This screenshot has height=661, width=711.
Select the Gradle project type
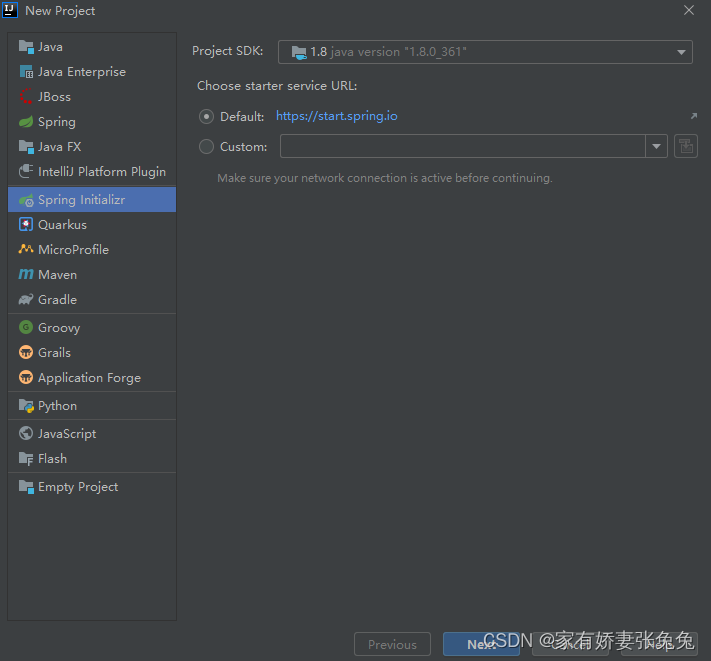(x=92, y=299)
